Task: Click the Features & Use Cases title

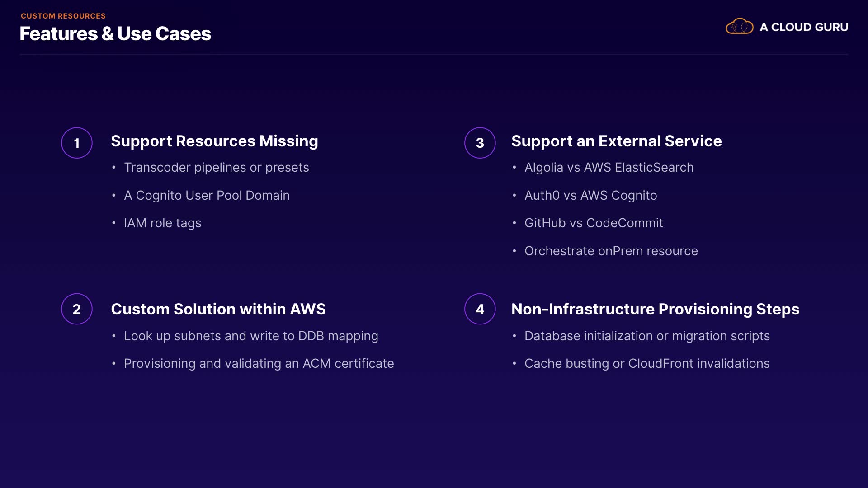Action: [115, 34]
